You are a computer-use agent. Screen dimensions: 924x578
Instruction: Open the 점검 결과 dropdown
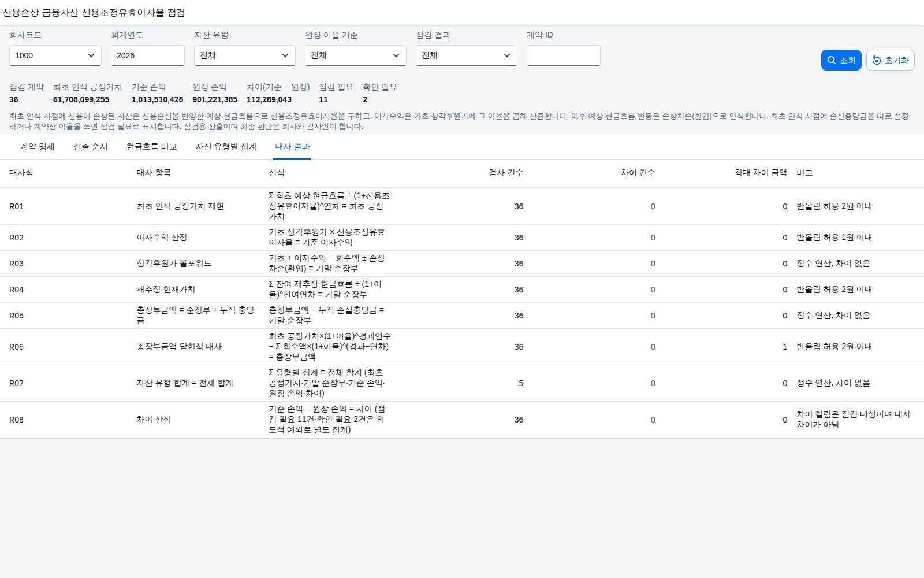coord(467,55)
